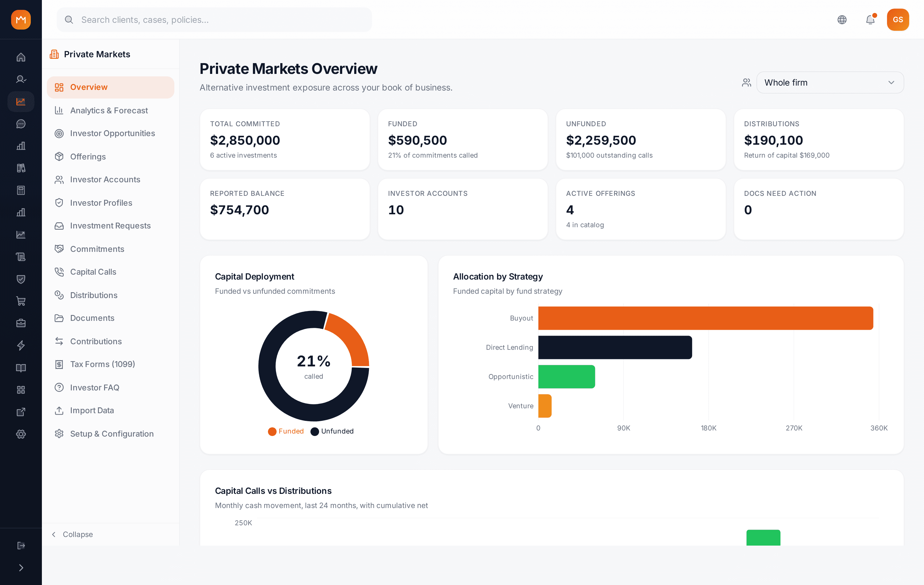This screenshot has height=585, width=924.
Task: Click the Buyout bar in Allocation chart
Action: (706, 318)
